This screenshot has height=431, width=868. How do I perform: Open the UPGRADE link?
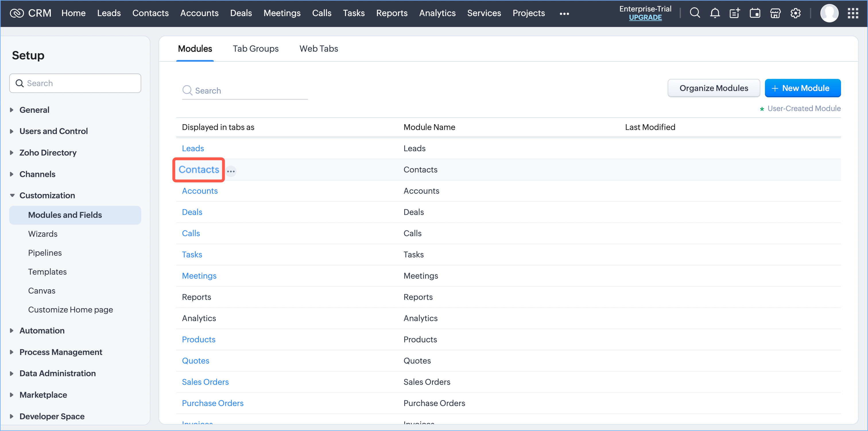tap(645, 18)
